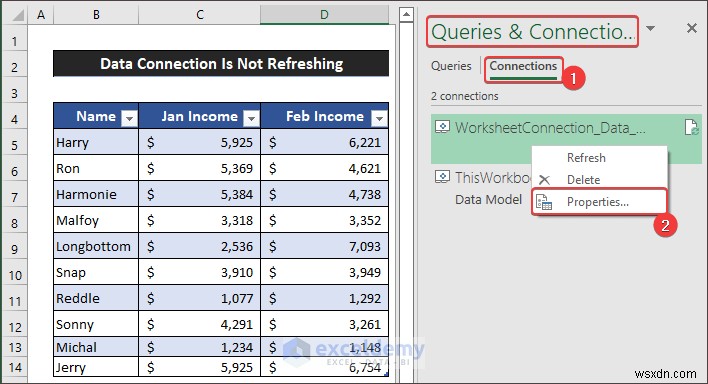
Task: Select column C header
Action: tap(200, 15)
